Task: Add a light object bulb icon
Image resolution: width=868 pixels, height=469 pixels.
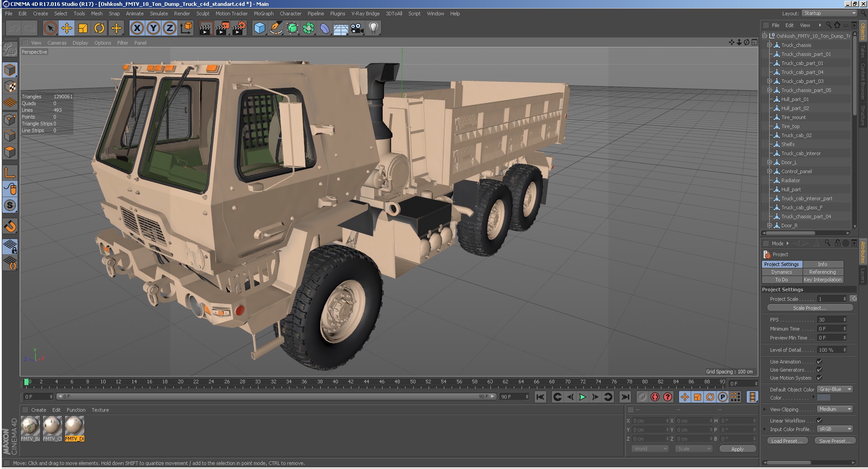Action: [374, 28]
